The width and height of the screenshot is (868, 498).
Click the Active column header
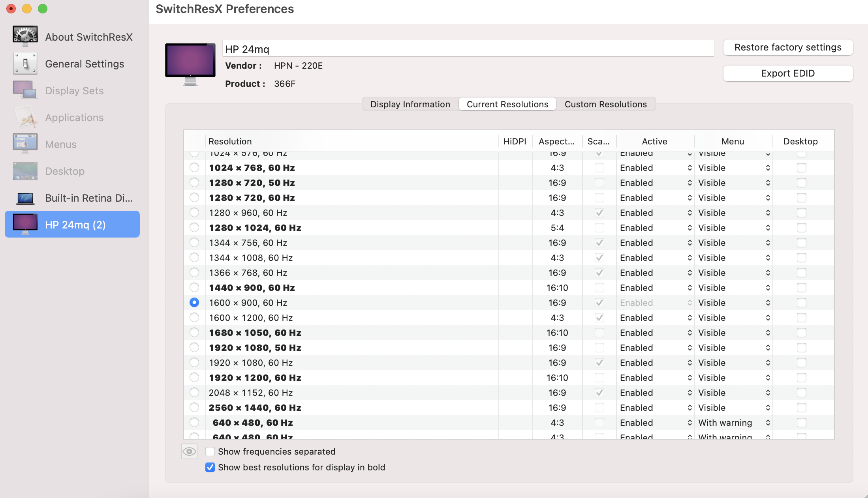click(x=655, y=141)
